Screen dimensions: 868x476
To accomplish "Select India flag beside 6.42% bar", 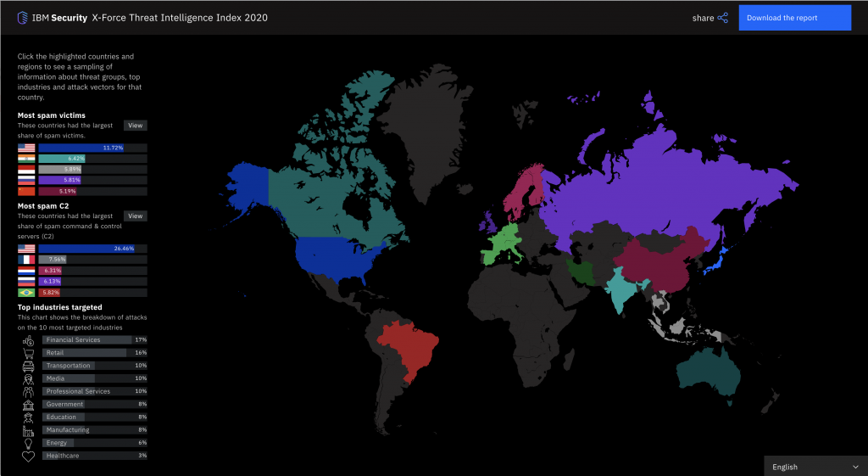I will [26, 159].
